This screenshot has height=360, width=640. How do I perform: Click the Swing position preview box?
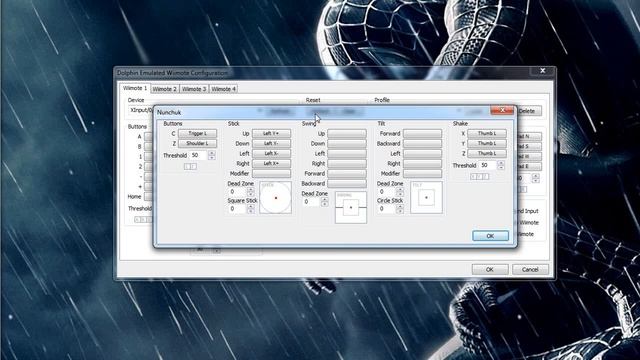pyautogui.click(x=351, y=207)
